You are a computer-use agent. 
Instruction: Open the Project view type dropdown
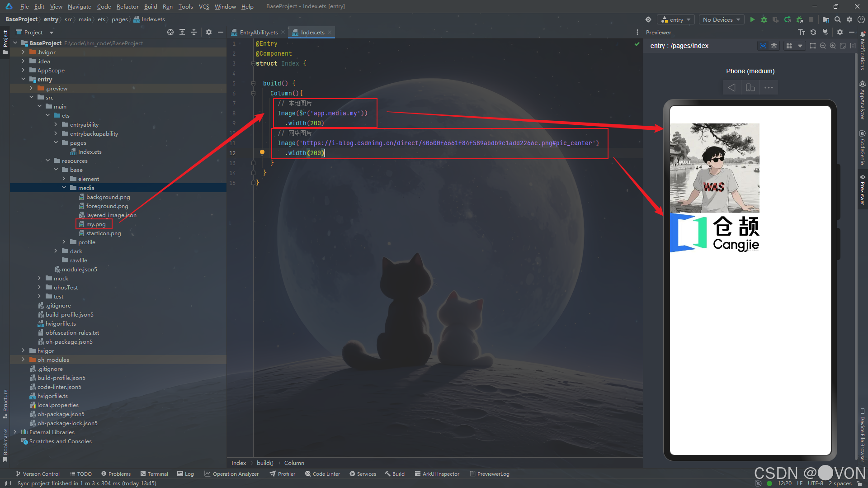pyautogui.click(x=35, y=32)
